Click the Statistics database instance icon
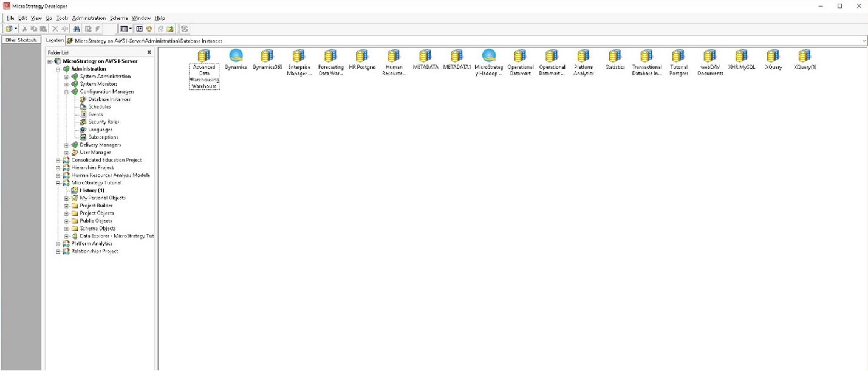Screen dimensions: 868x371 615,56
